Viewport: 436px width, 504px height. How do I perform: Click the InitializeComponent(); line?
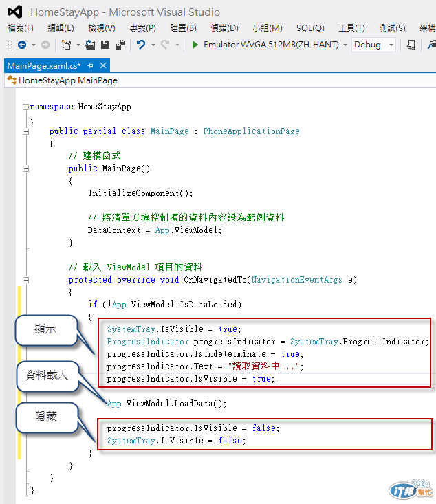(x=140, y=193)
